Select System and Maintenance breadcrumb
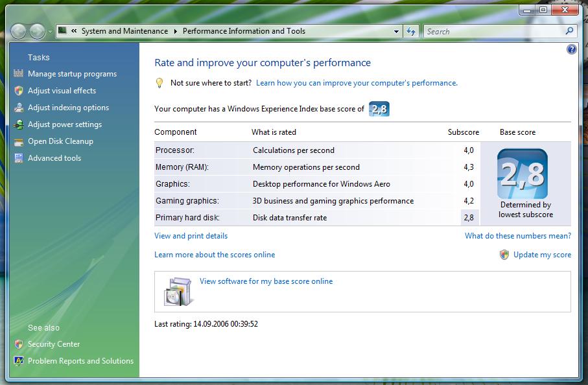The width and height of the screenshot is (588, 385). pyautogui.click(x=124, y=31)
